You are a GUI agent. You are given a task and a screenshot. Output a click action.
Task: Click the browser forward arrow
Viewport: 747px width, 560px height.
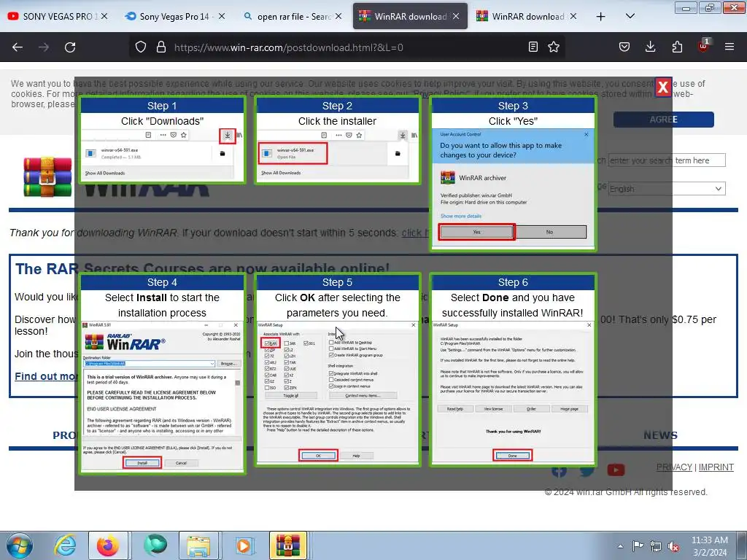(x=43, y=47)
